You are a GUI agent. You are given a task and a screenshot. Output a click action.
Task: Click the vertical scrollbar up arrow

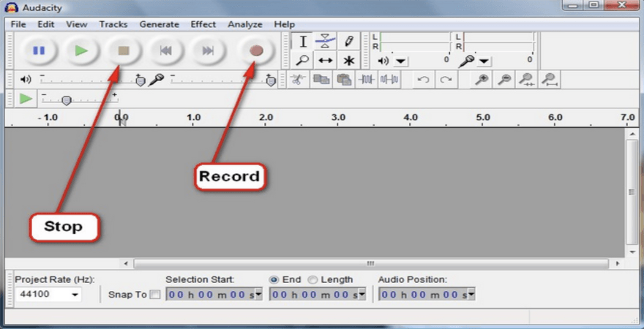[632, 133]
